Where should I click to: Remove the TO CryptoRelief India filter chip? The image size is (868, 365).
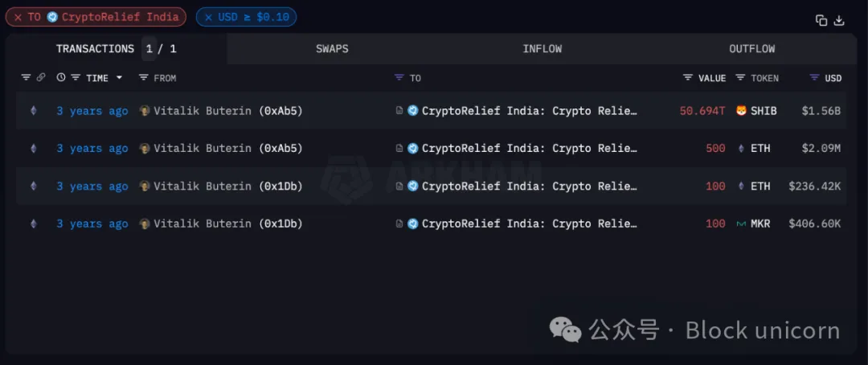[18, 17]
